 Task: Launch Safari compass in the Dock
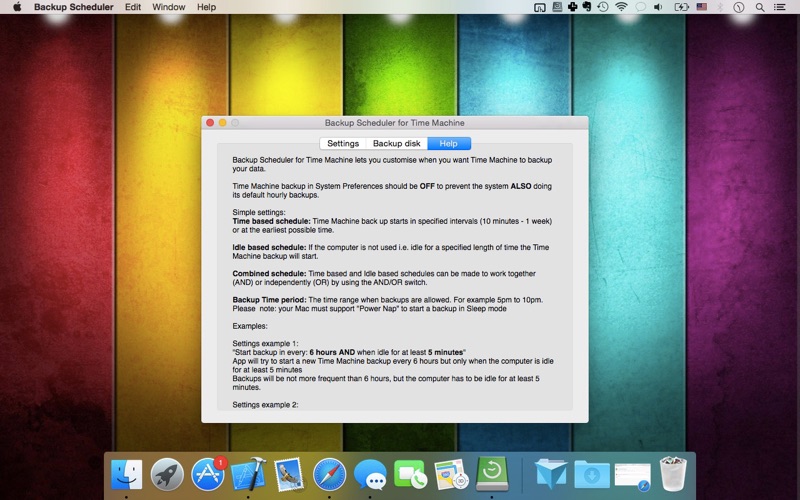330,474
